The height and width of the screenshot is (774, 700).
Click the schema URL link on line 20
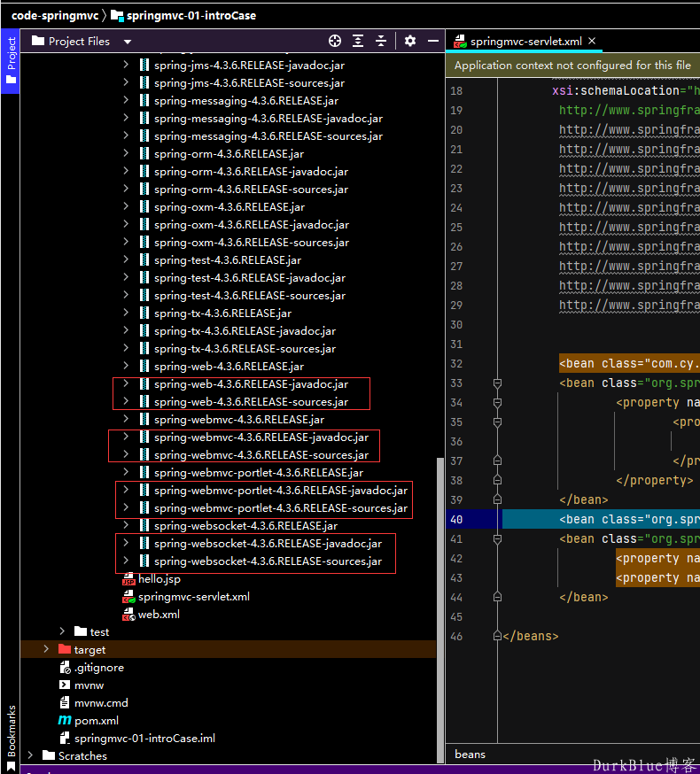click(x=629, y=130)
